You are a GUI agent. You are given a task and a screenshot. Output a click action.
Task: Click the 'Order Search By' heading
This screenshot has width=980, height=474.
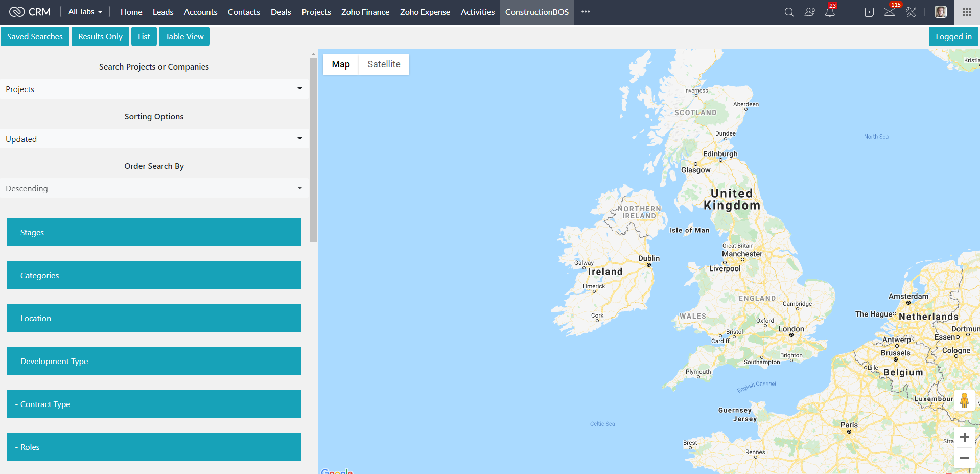point(154,166)
